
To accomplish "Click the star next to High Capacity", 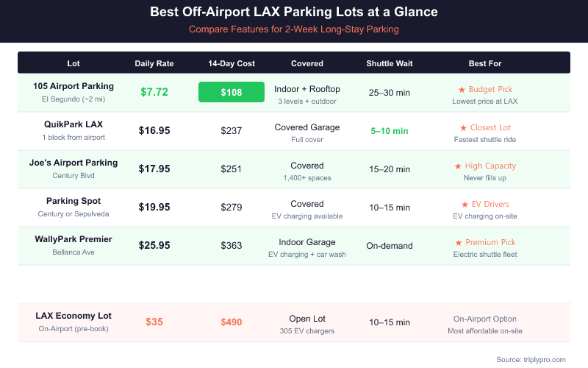I will [x=458, y=166].
